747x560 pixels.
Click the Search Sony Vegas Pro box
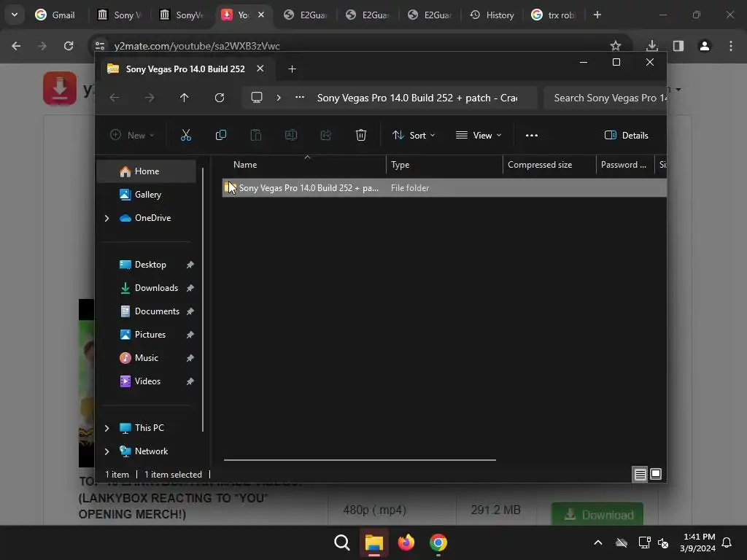pyautogui.click(x=605, y=98)
